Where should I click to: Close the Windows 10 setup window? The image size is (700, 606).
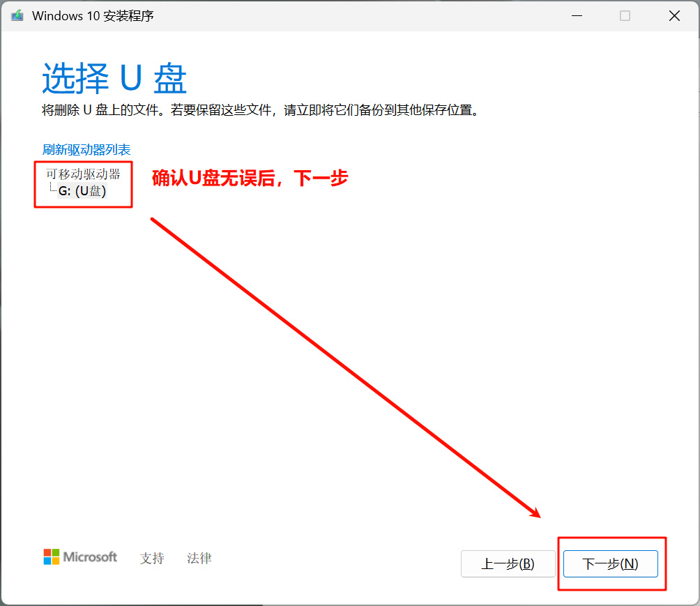click(x=675, y=15)
